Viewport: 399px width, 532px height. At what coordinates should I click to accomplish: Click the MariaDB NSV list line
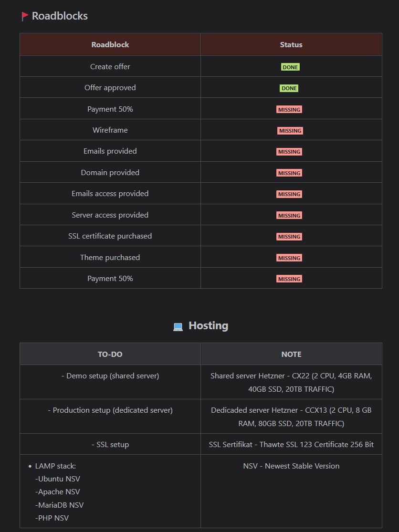[x=59, y=505]
